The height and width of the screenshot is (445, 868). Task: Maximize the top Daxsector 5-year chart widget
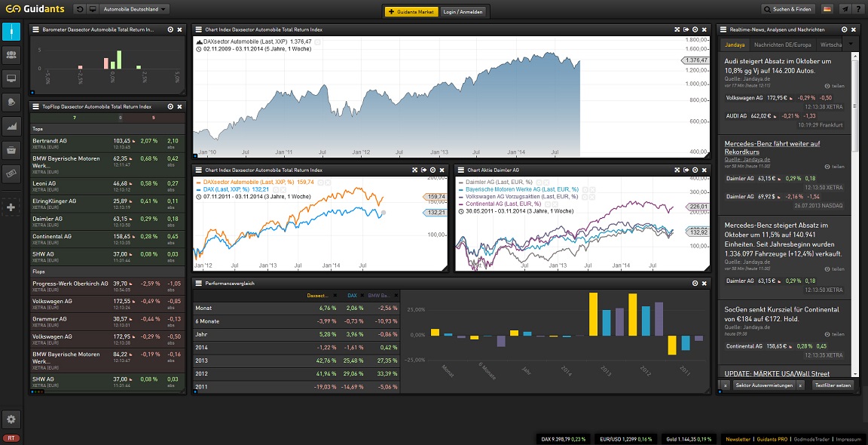click(677, 29)
